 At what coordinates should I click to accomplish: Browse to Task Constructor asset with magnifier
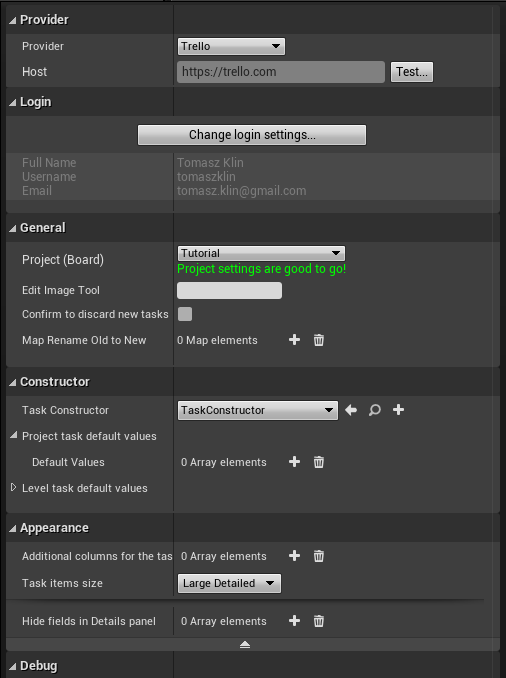(375, 410)
